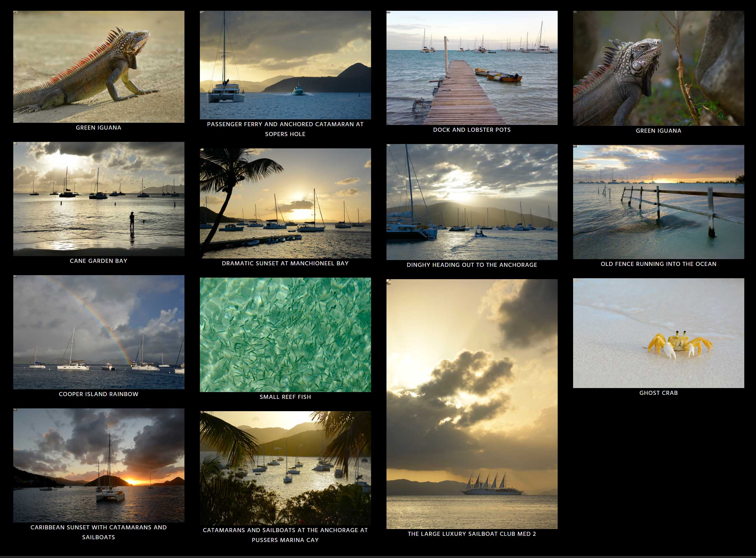Open the Cooper Island rainbow photo
This screenshot has height=558, width=756.
[99, 332]
